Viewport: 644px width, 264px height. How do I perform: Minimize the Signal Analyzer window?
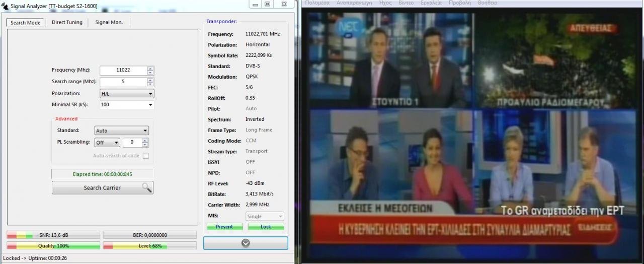point(256,4)
